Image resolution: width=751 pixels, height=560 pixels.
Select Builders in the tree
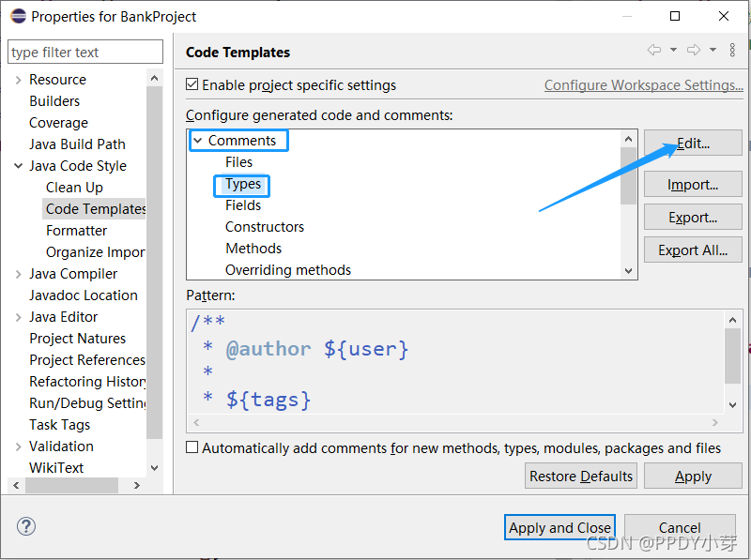[54, 101]
